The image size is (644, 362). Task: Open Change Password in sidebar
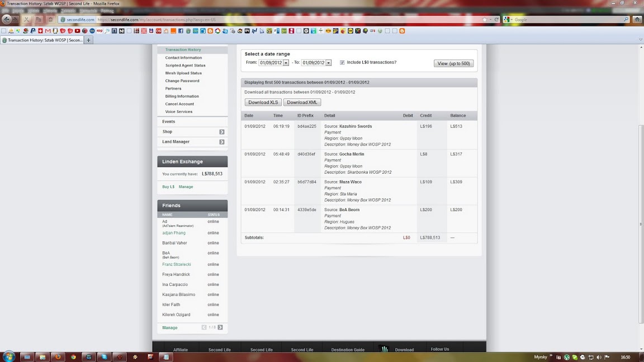click(182, 81)
